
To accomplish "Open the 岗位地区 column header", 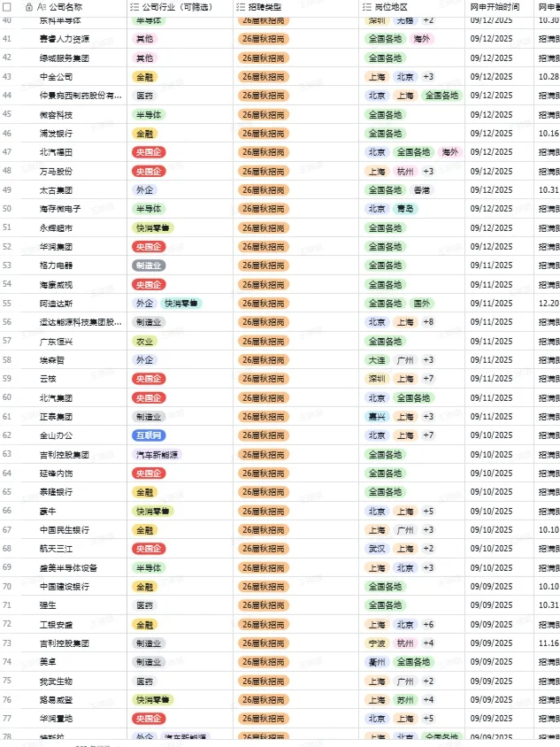I will [391, 7].
